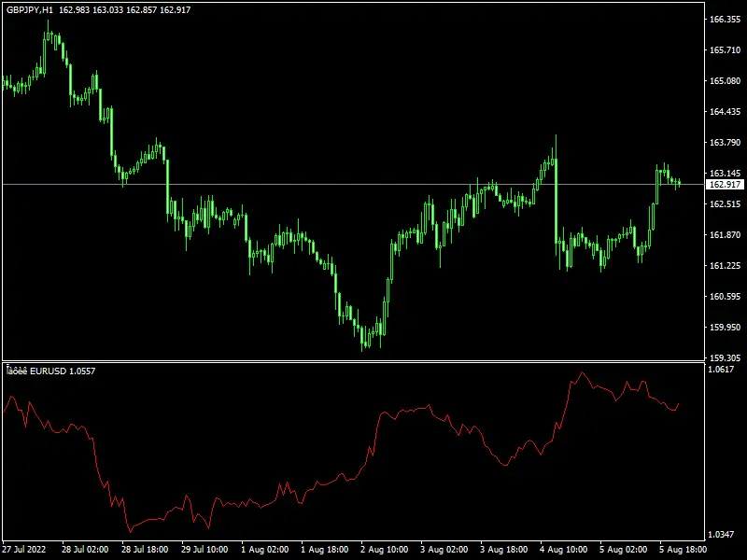Click the 29 Jul 10:00 time label

pos(204,549)
